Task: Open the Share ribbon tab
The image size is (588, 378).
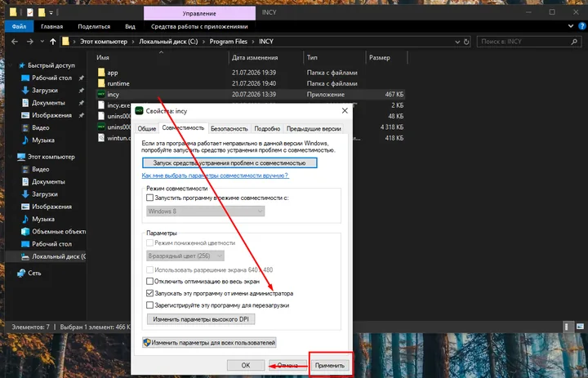Action: pos(94,26)
